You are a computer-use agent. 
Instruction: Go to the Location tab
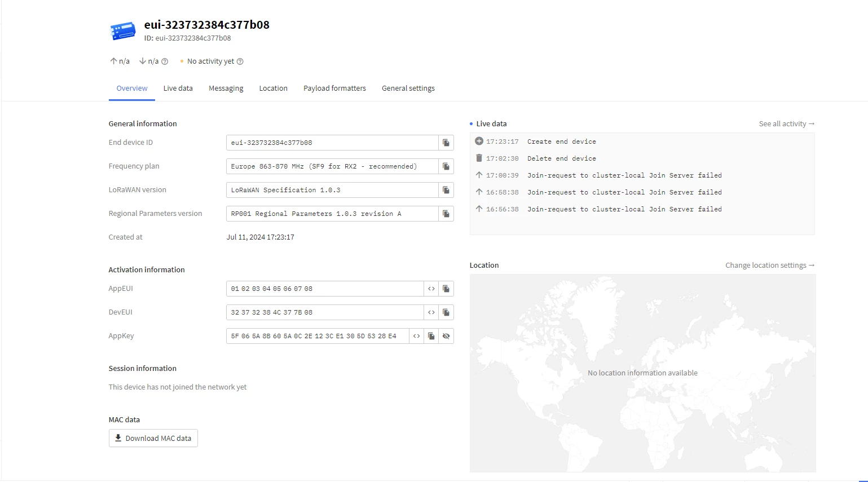click(274, 89)
